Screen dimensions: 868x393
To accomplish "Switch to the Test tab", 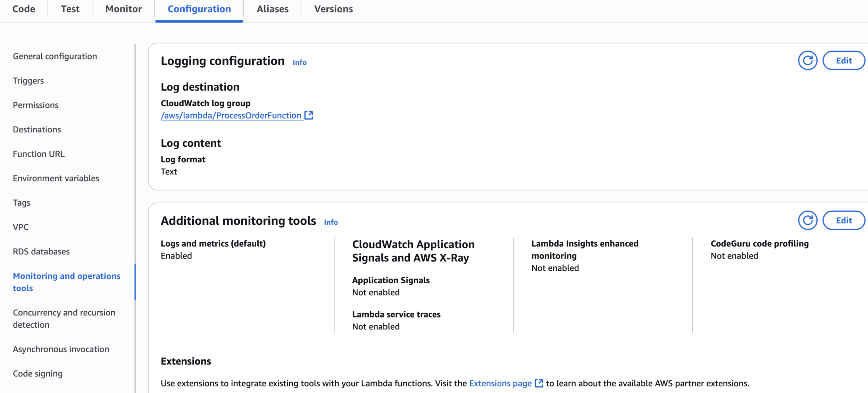I will 70,9.
